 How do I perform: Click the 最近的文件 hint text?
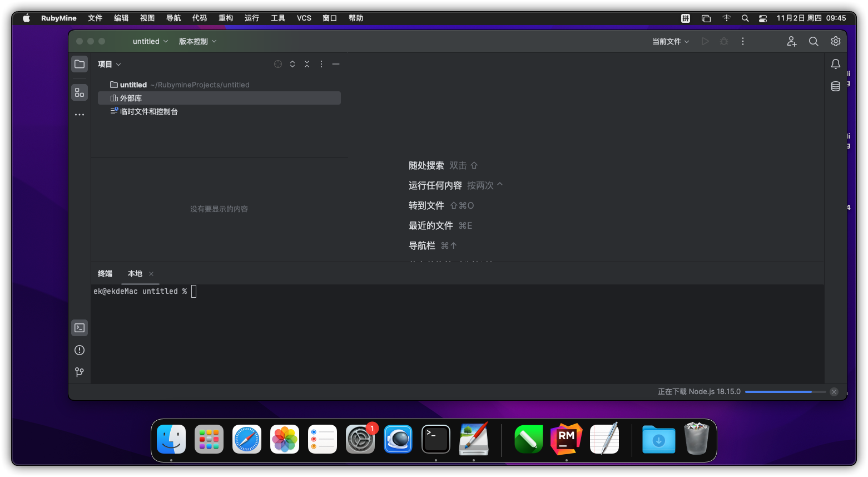(x=431, y=225)
